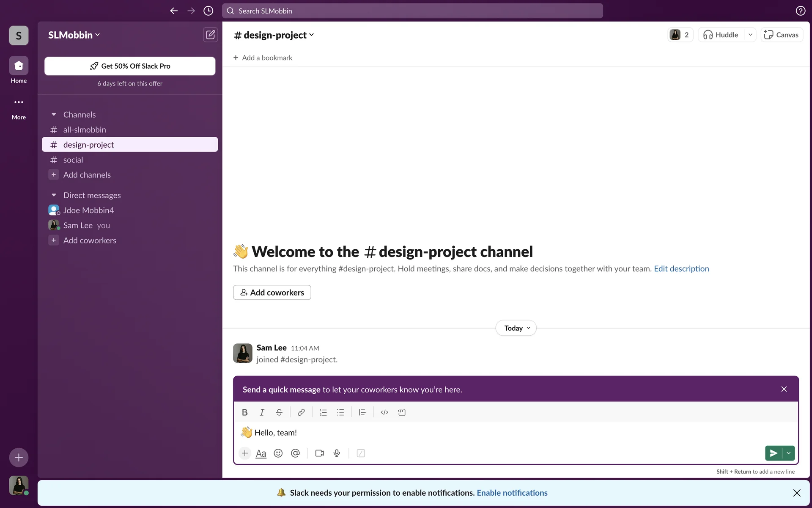Record a video clip icon

click(x=320, y=453)
